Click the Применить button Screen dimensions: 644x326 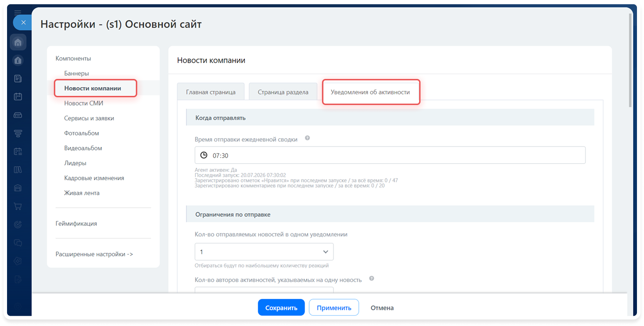[x=334, y=308]
